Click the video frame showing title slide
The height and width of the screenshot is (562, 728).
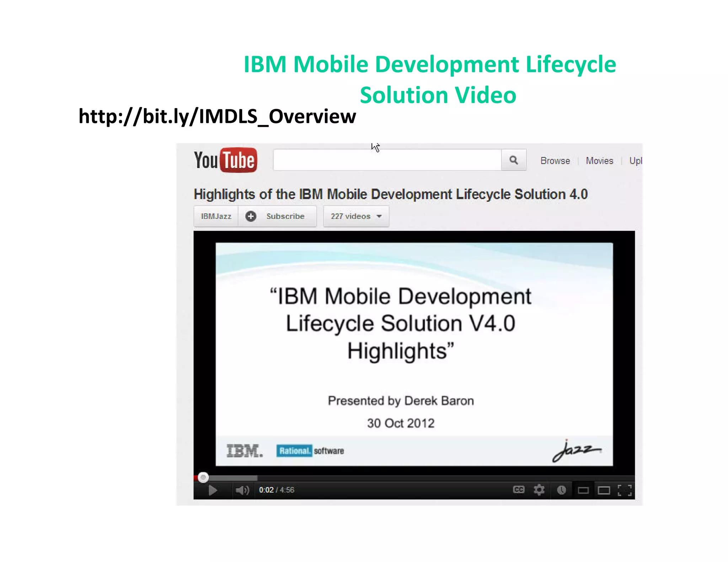coord(414,354)
